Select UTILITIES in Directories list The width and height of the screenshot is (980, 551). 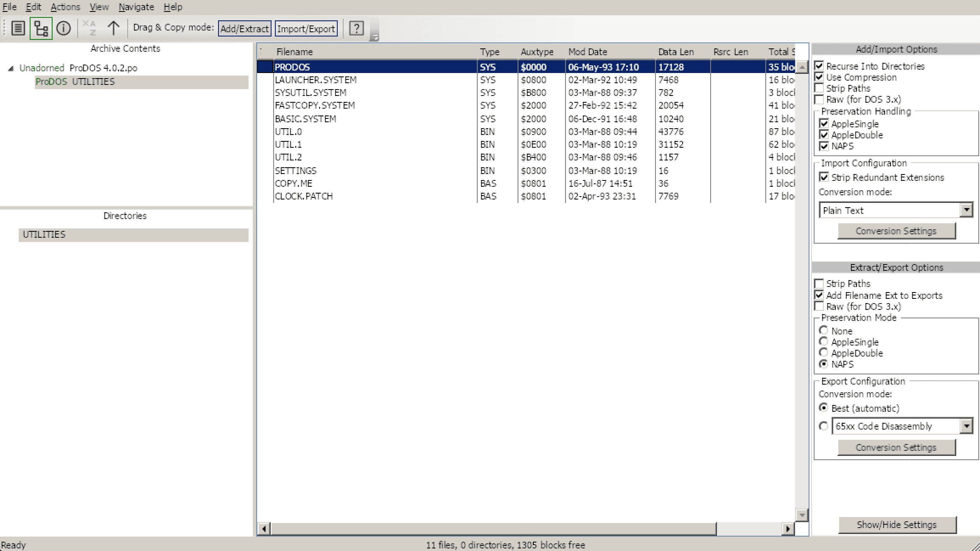pyautogui.click(x=134, y=235)
